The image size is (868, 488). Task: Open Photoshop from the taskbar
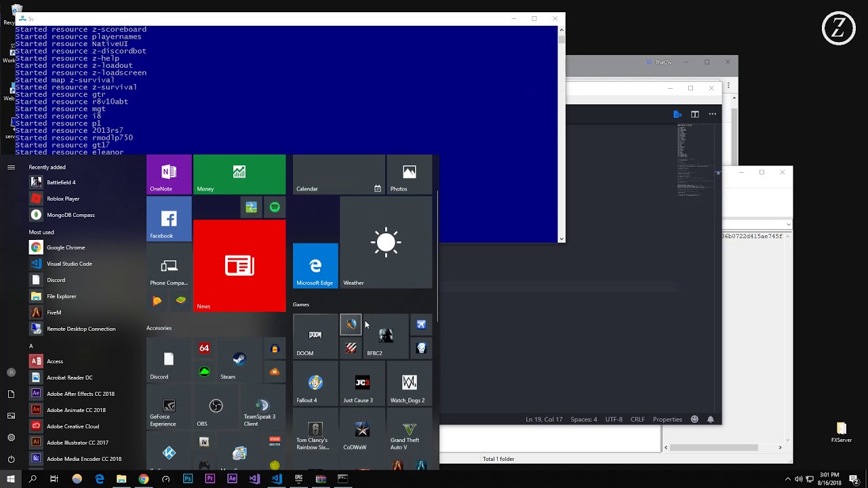(x=188, y=479)
